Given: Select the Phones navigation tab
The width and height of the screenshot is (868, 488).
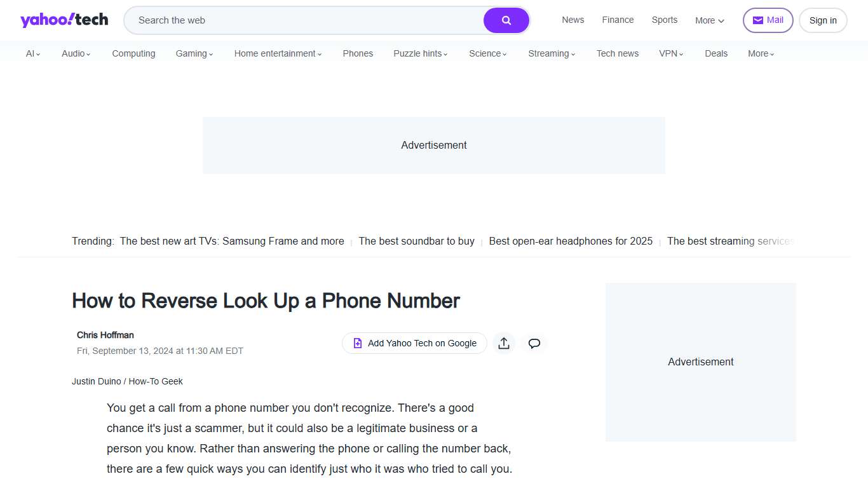Looking at the screenshot, I should 358,53.
